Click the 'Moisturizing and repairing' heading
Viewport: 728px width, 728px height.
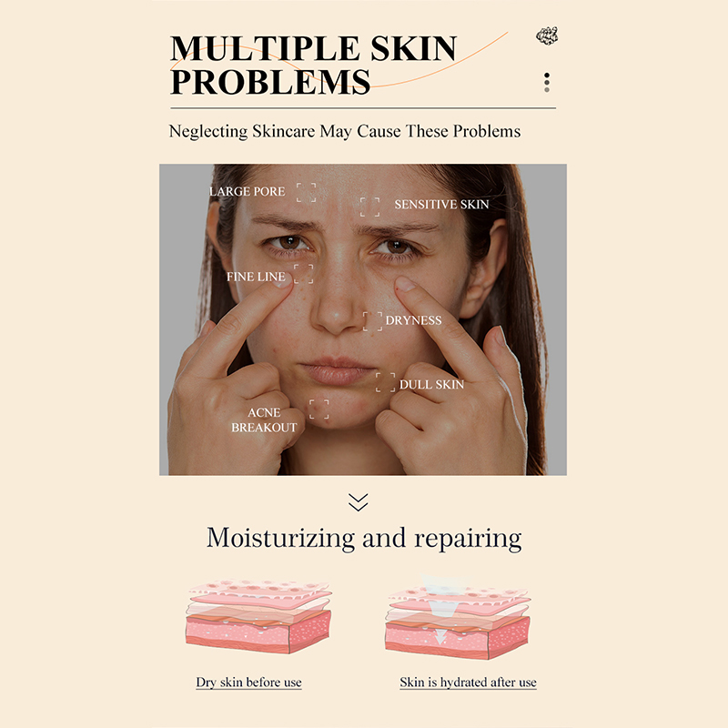[x=364, y=539]
